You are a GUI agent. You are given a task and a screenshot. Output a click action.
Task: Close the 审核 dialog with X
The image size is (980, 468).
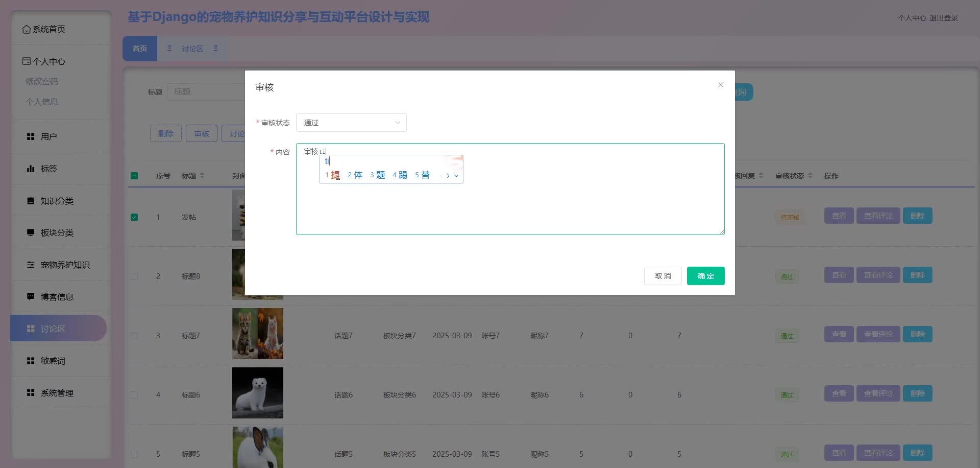tap(720, 85)
